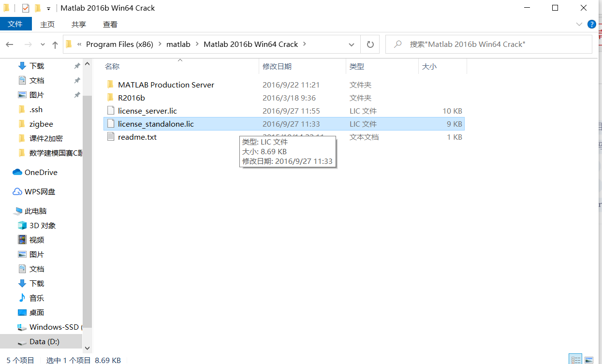Open 桌面 under 此电脑
The height and width of the screenshot is (364, 602).
tap(37, 312)
